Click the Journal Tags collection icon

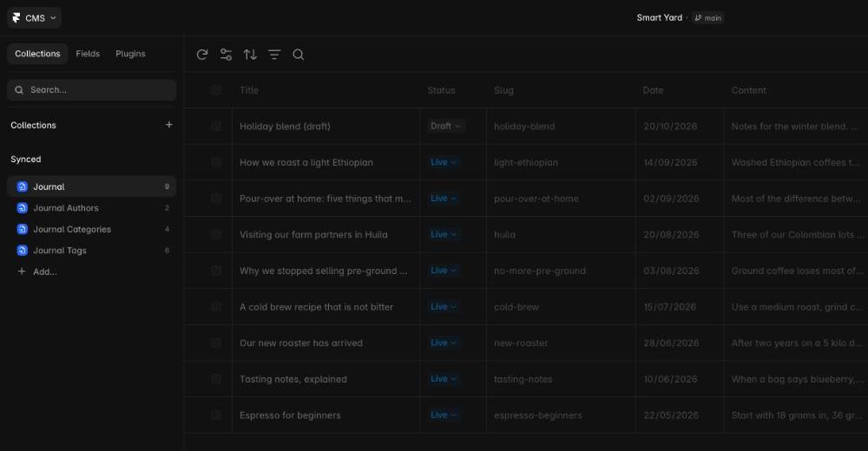point(23,250)
